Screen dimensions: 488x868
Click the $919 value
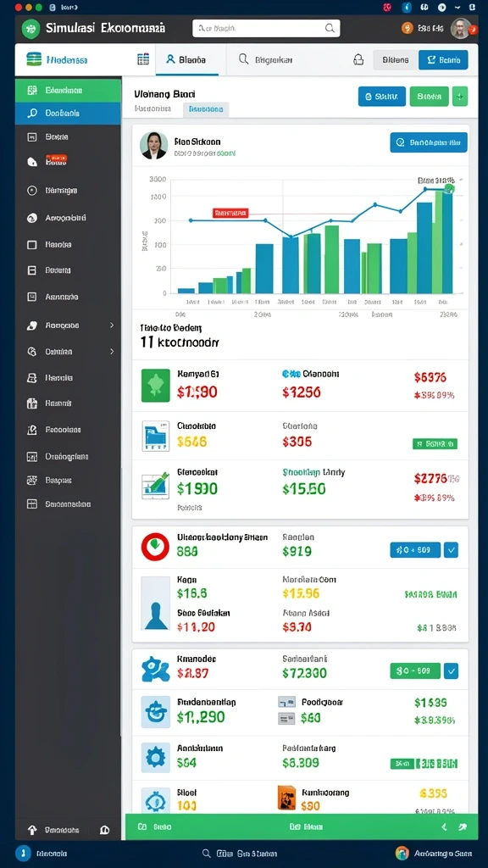pos(297,551)
